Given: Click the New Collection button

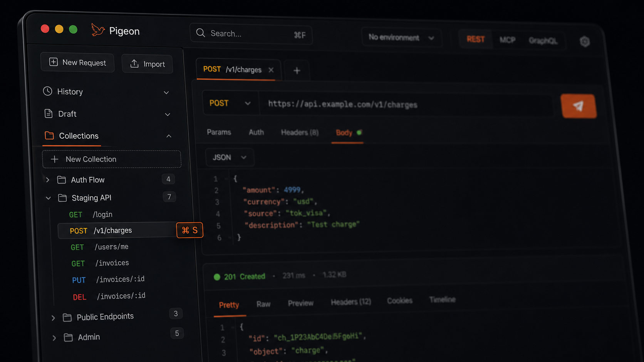Looking at the screenshot, I should point(112,159).
